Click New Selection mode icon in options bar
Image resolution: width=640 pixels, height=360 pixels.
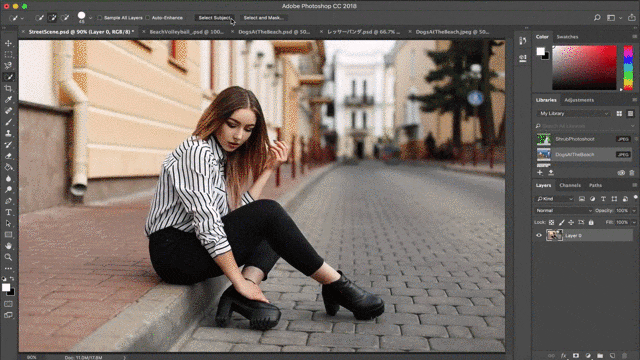coord(39,18)
